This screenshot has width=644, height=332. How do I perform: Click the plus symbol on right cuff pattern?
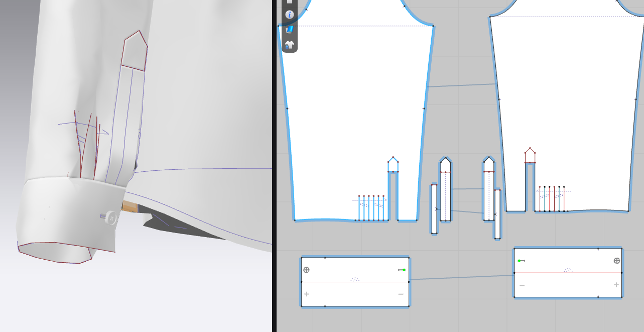[616, 285]
